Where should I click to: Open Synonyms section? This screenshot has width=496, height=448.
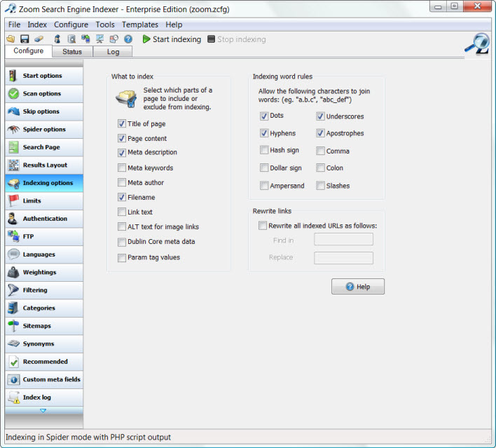point(44,344)
